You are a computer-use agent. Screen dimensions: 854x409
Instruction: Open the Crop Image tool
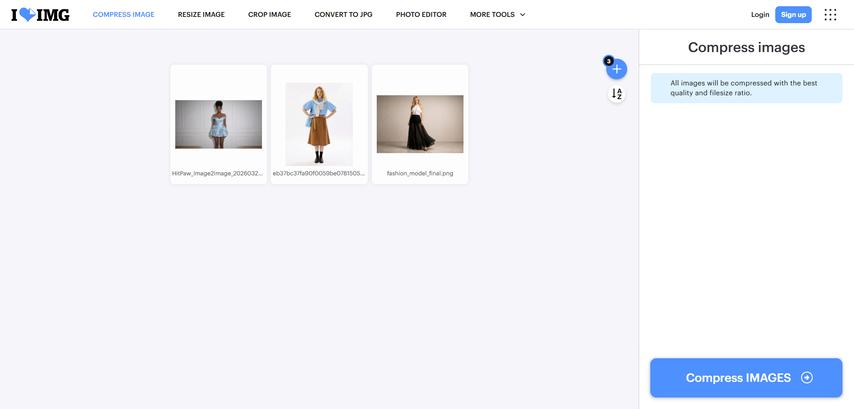(x=269, y=15)
